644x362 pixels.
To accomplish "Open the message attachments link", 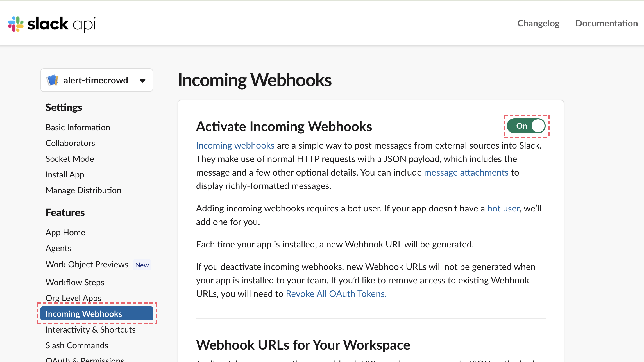I will click(x=466, y=172).
